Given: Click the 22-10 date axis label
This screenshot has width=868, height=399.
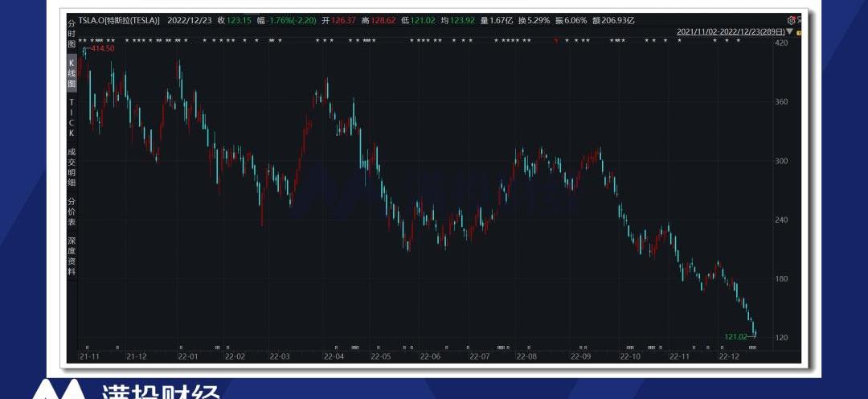Looking at the screenshot, I should (630, 356).
